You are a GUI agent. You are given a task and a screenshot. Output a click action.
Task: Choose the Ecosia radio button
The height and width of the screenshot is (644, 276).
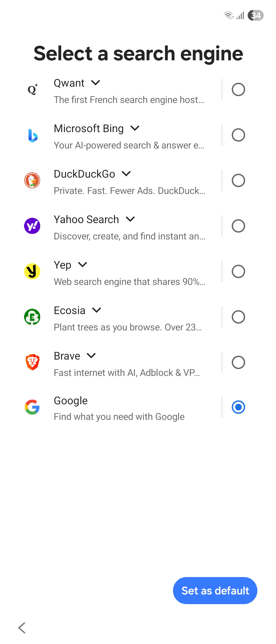coord(238,317)
